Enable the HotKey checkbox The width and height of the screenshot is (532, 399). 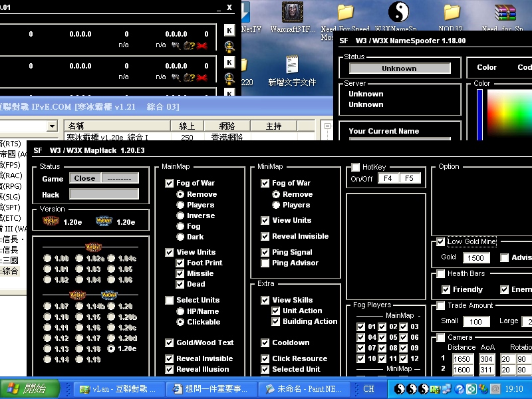356,168
